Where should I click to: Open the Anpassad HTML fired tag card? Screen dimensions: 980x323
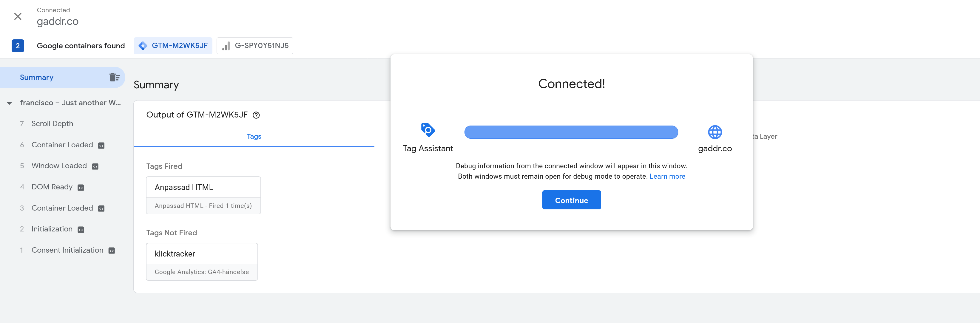(x=203, y=195)
